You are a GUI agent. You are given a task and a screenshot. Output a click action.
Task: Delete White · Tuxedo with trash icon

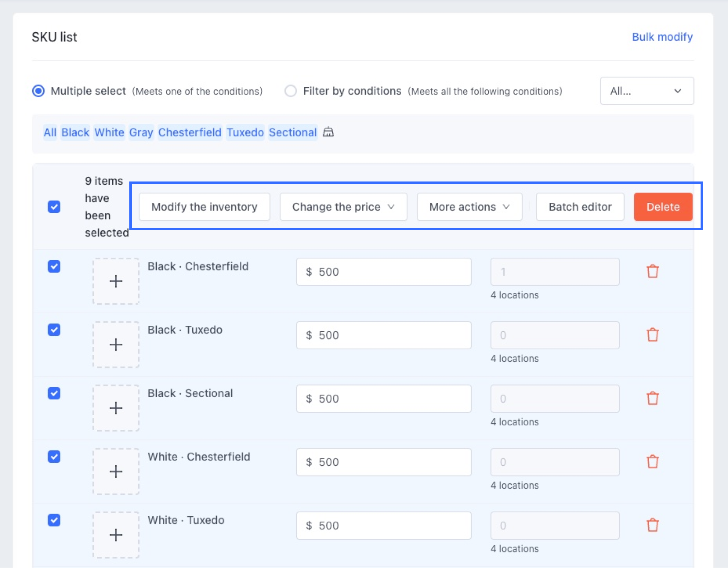[x=653, y=524]
